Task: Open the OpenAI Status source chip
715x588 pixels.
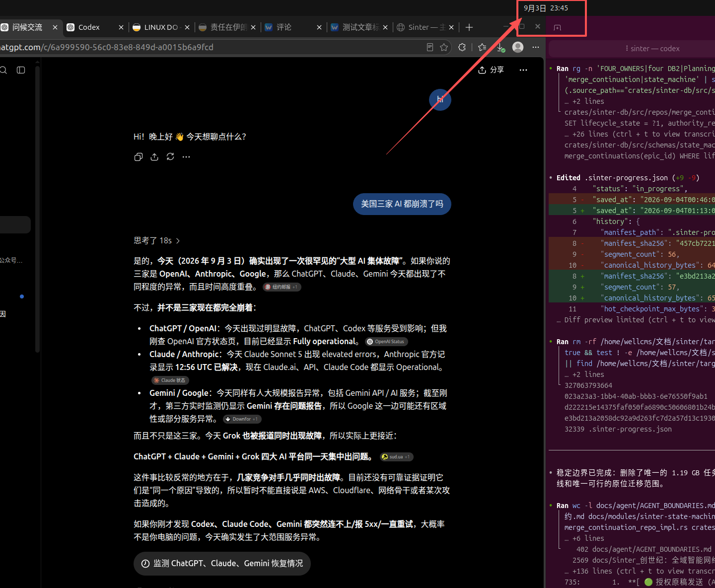Action: coord(386,342)
